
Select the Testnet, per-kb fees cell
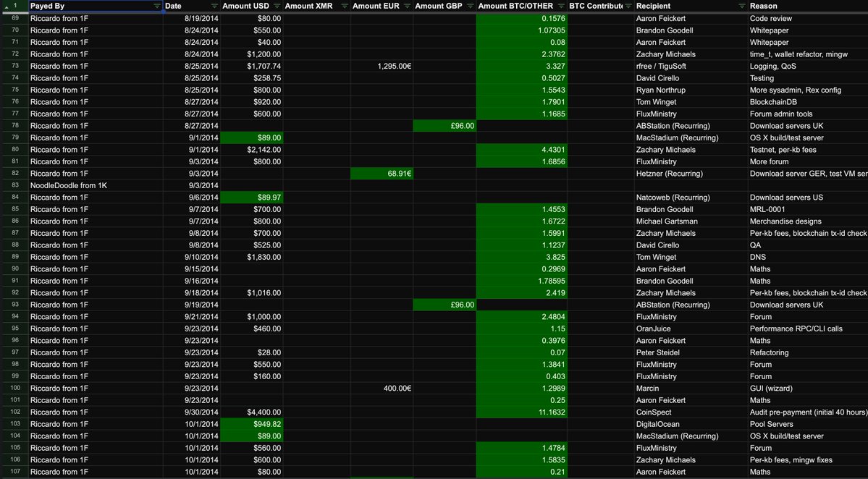(808, 149)
